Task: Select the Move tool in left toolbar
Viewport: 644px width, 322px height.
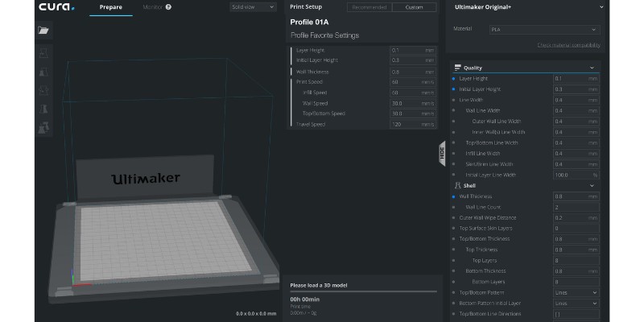Action: (x=43, y=52)
